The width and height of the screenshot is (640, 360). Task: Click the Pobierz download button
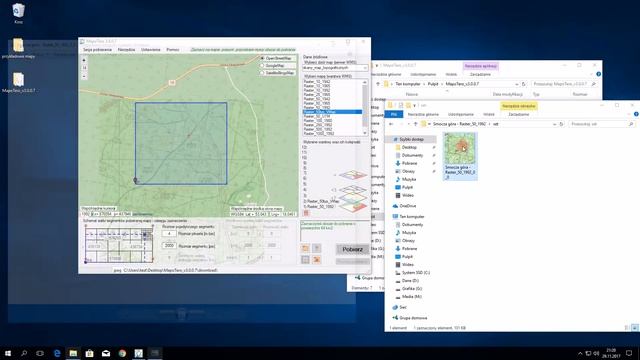352,249
